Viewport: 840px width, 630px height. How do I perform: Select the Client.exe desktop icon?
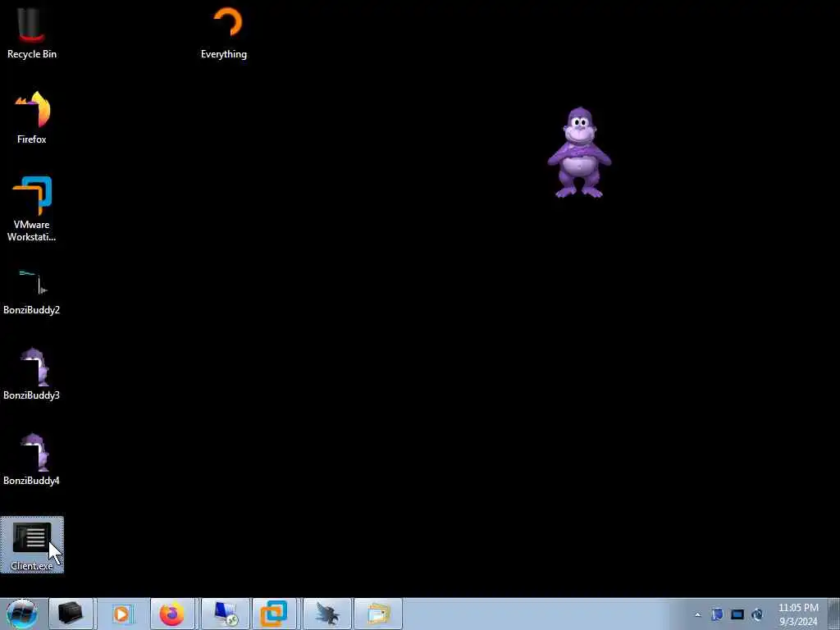(32, 545)
